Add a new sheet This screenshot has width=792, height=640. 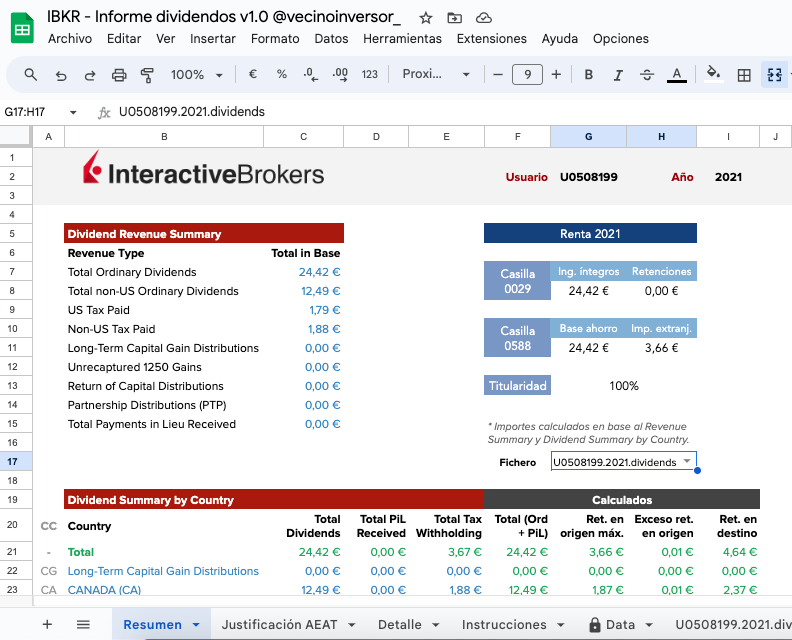tap(47, 624)
